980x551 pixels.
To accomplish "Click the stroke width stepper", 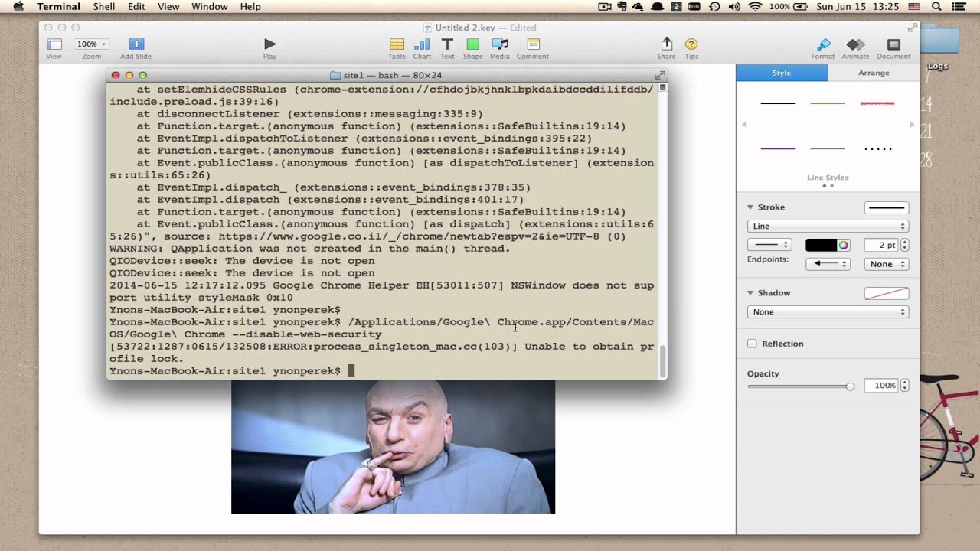I will point(905,245).
